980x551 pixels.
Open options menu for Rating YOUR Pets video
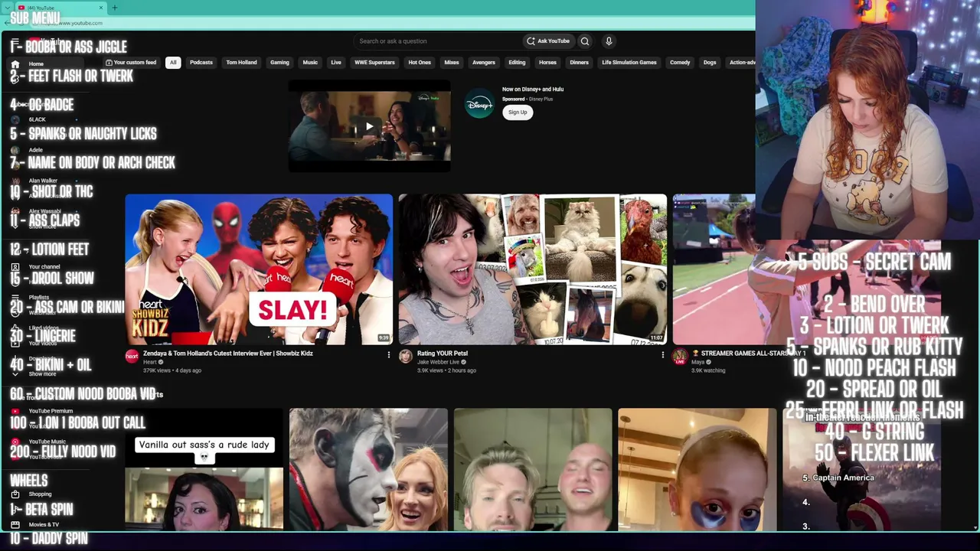click(662, 354)
